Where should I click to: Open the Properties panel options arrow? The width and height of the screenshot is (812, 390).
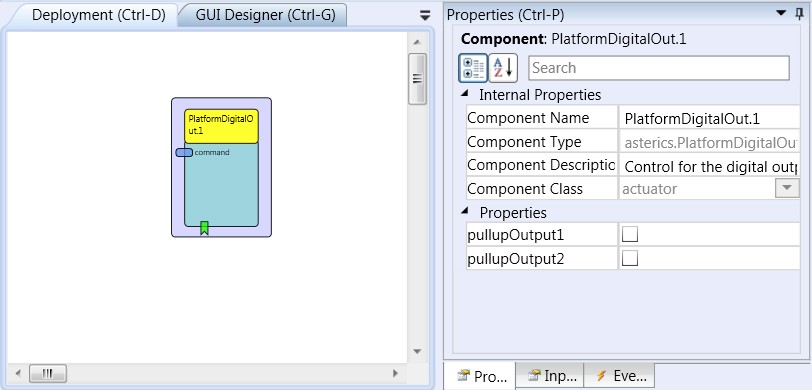point(781,13)
